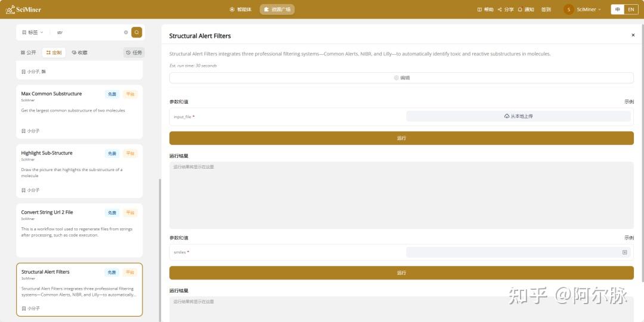Click the detail panel vertical scrollbar

[x=643, y=154]
